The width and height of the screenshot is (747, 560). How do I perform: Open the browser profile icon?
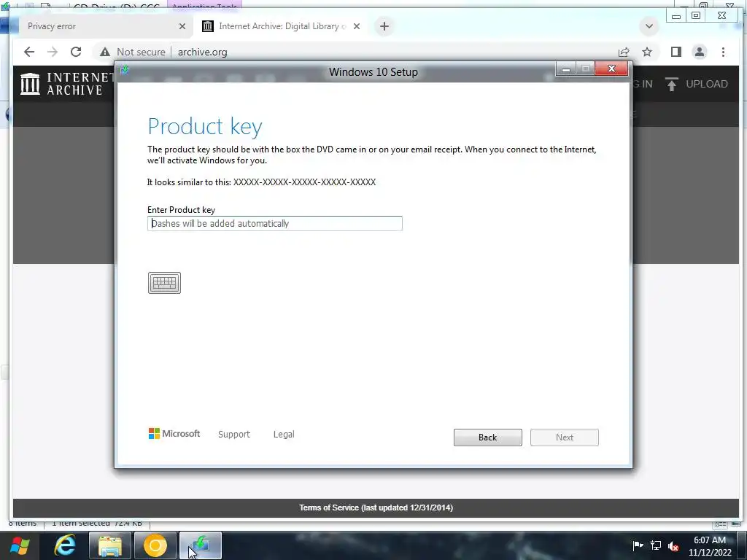(x=700, y=52)
